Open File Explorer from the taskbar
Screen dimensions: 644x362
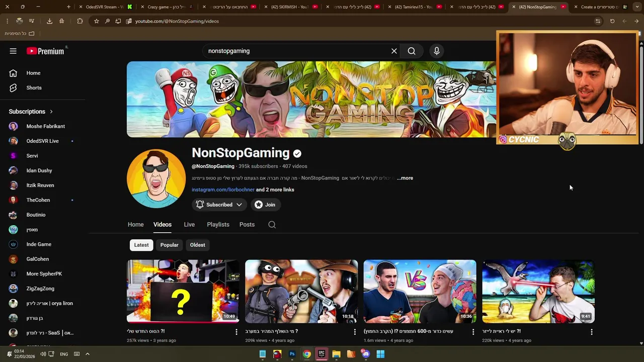(x=336, y=354)
